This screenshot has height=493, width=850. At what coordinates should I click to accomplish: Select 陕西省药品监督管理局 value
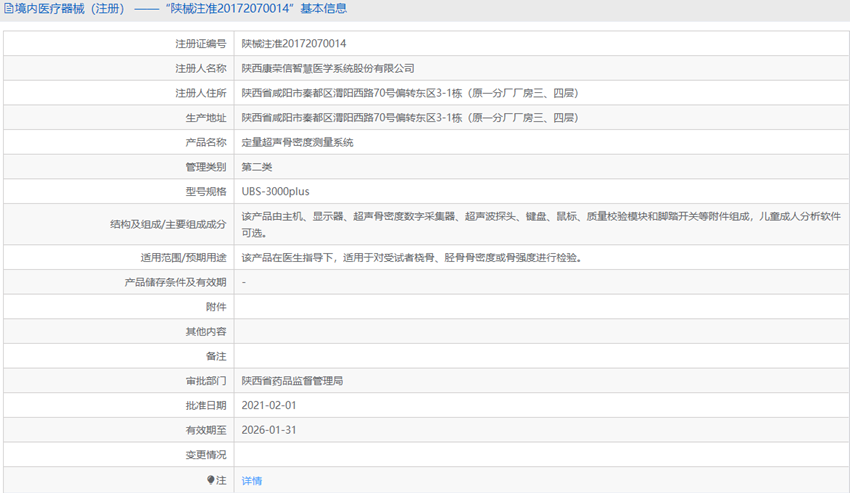(x=292, y=381)
